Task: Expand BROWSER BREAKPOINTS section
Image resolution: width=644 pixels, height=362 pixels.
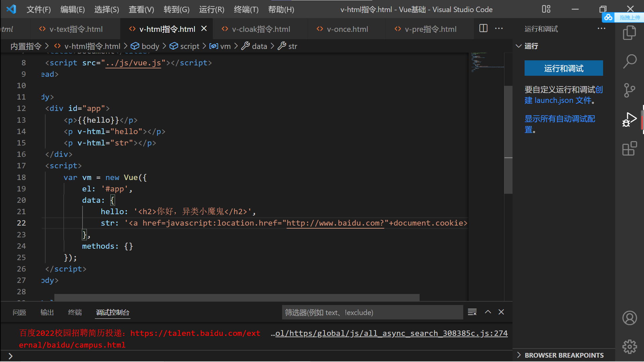Action: click(x=519, y=355)
